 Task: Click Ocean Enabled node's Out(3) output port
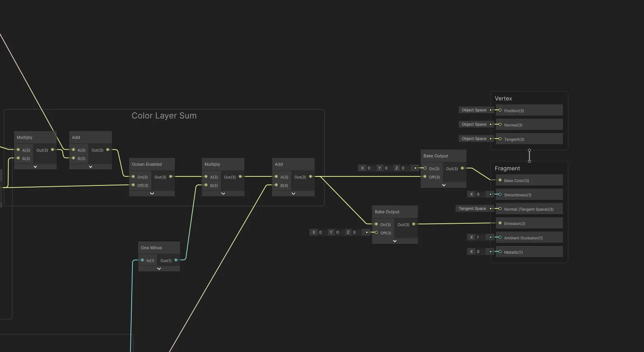coord(171,177)
